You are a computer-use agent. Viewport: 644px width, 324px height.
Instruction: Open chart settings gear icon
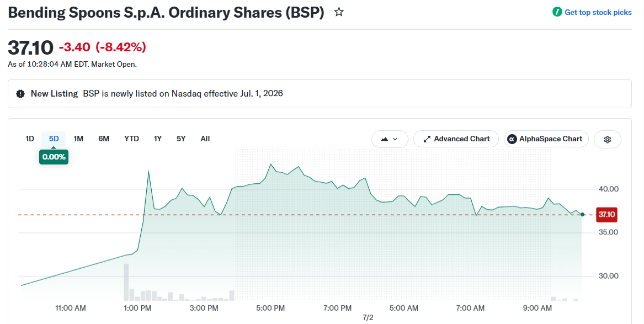coord(608,139)
